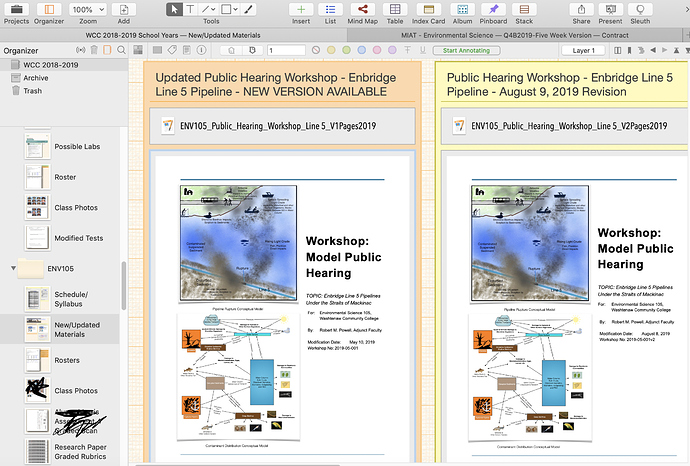Open the Projects gallery
Screen dimensions: 690x466
pos(16,9)
